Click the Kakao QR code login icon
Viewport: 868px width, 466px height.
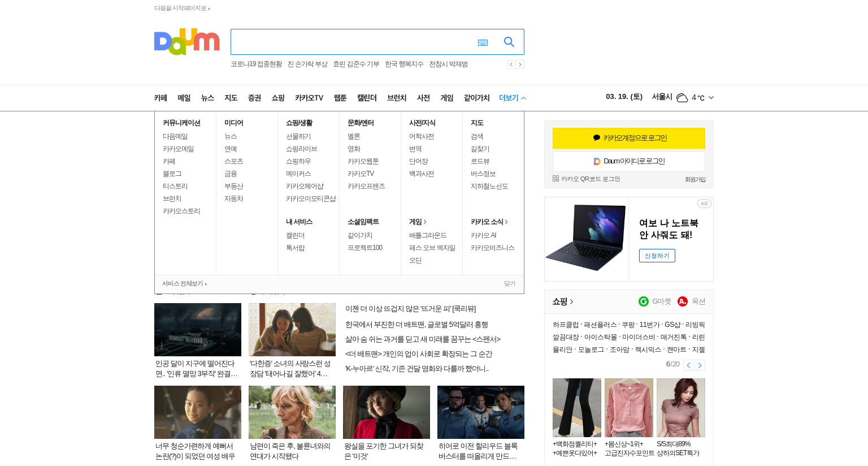(555, 179)
